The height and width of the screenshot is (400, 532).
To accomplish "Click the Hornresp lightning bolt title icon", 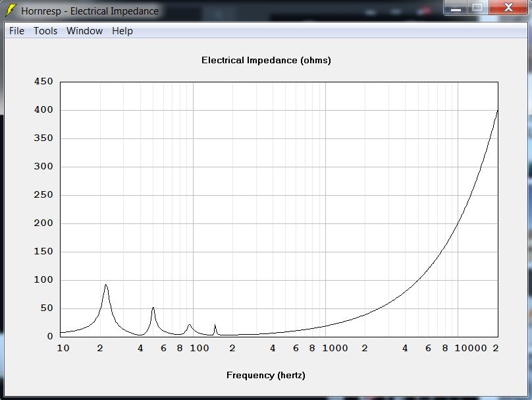I will 11,10.
